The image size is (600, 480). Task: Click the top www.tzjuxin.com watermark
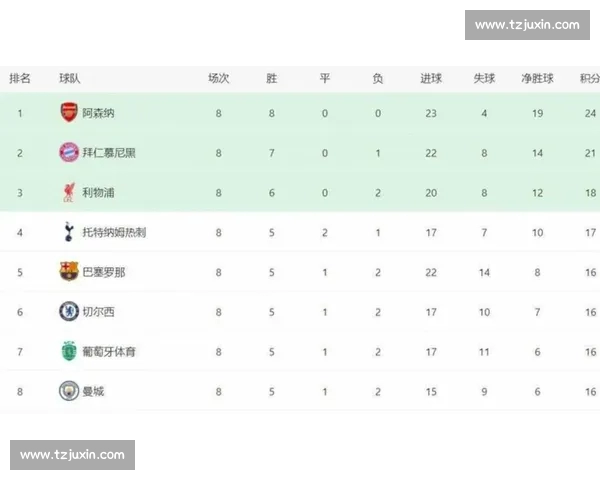(527, 25)
